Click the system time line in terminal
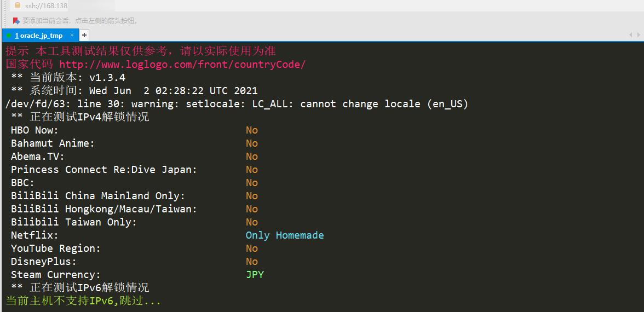Screen dimensions: 644x312 [134, 91]
